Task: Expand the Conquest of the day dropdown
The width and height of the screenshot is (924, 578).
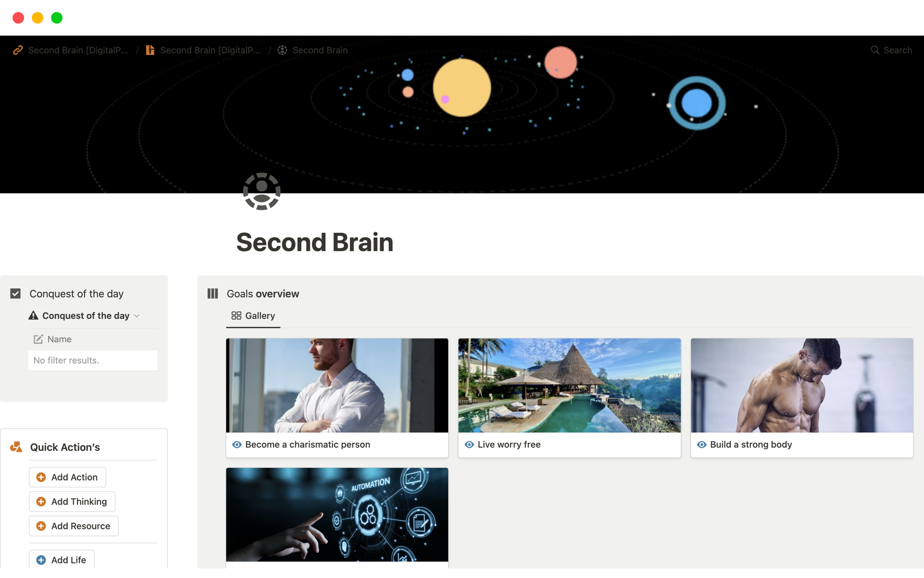Action: point(137,315)
